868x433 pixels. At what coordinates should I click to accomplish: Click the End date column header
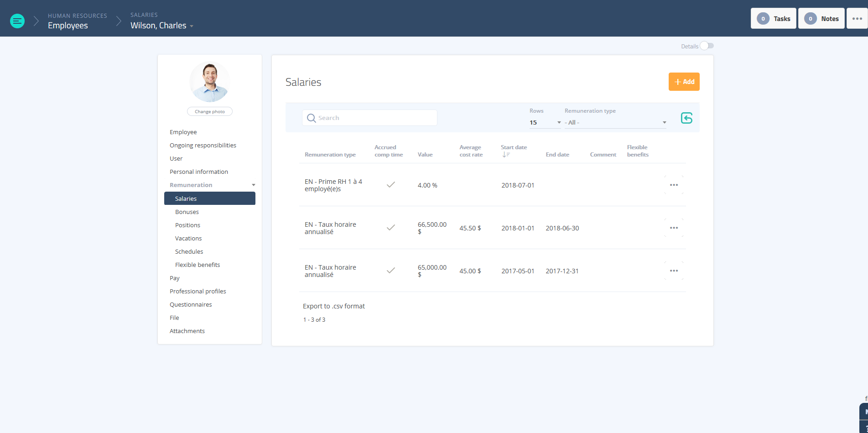pyautogui.click(x=557, y=155)
